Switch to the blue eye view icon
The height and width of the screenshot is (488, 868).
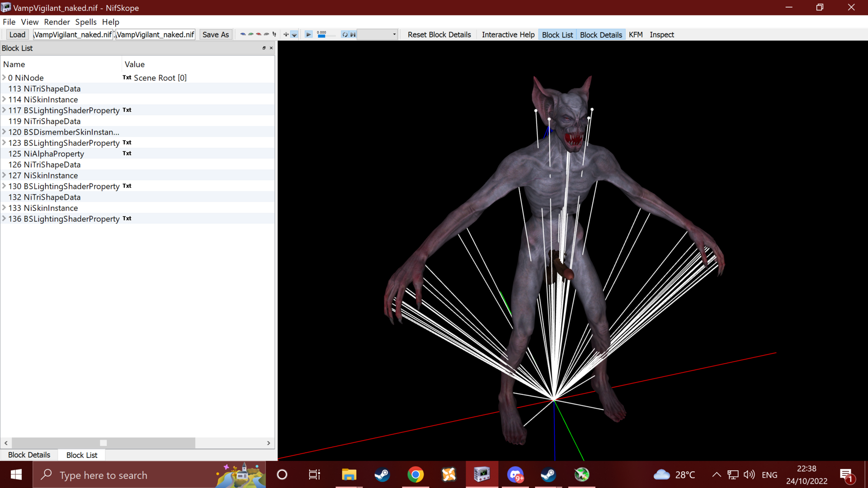pyautogui.click(x=243, y=34)
